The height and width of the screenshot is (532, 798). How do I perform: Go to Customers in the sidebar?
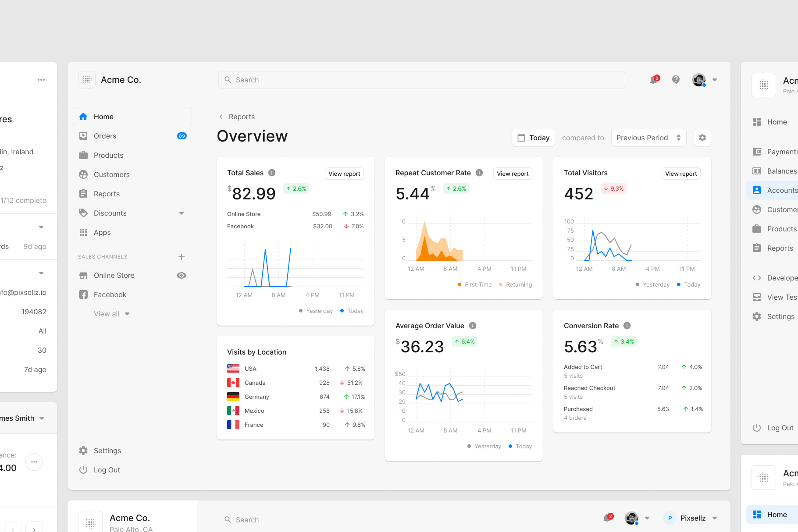tap(112, 174)
